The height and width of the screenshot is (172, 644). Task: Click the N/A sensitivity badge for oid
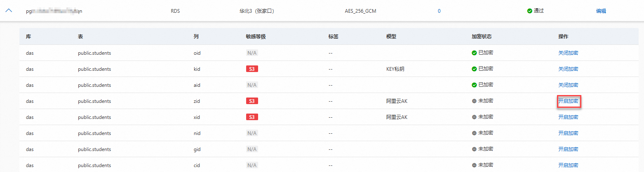pos(251,53)
